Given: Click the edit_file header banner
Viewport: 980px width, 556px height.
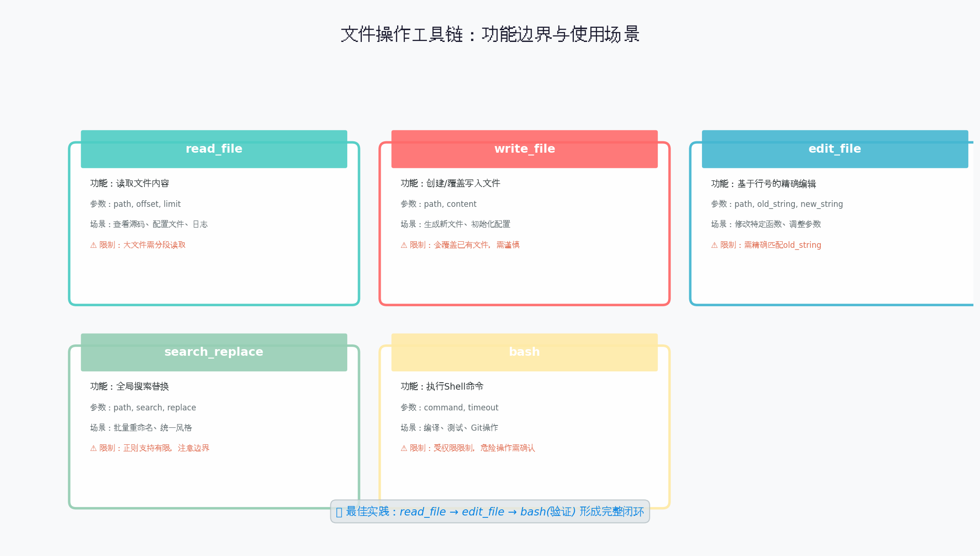Looking at the screenshot, I should pos(835,149).
